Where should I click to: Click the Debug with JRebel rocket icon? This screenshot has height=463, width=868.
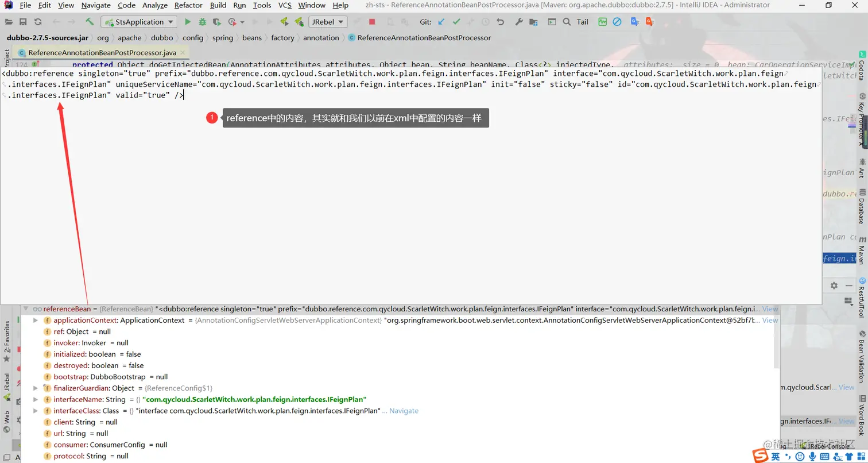click(299, 22)
